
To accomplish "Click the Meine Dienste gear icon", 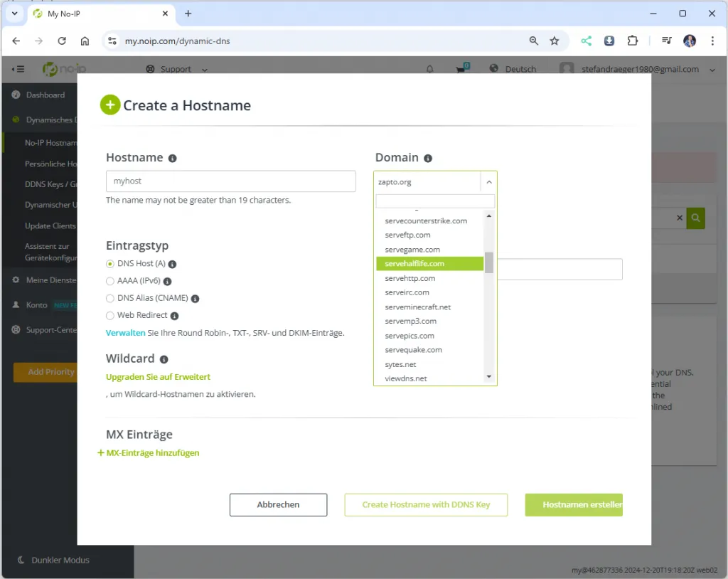I will pos(16,280).
